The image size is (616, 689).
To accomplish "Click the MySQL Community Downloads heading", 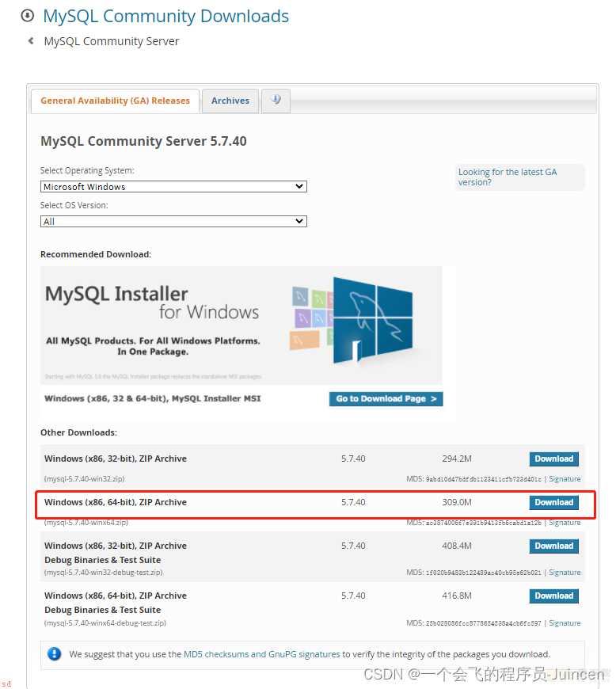I will [166, 17].
